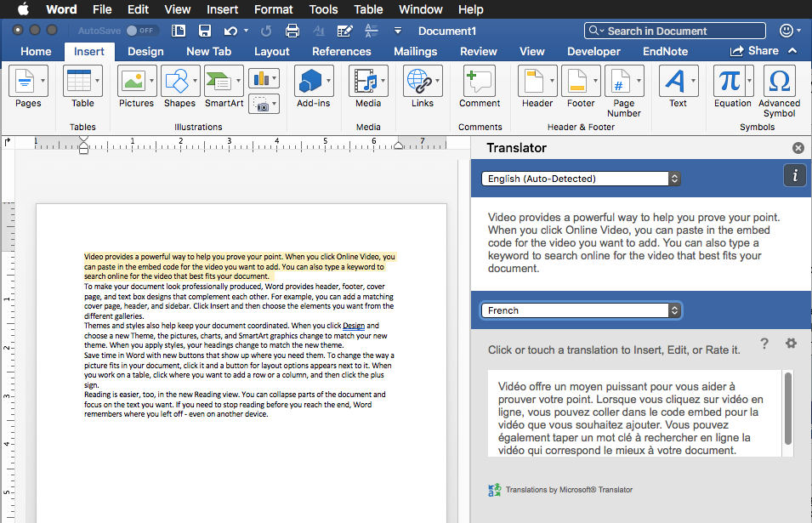Image resolution: width=812 pixels, height=523 pixels.
Task: Click the tab stop selector at ruler corner
Action: [8, 142]
